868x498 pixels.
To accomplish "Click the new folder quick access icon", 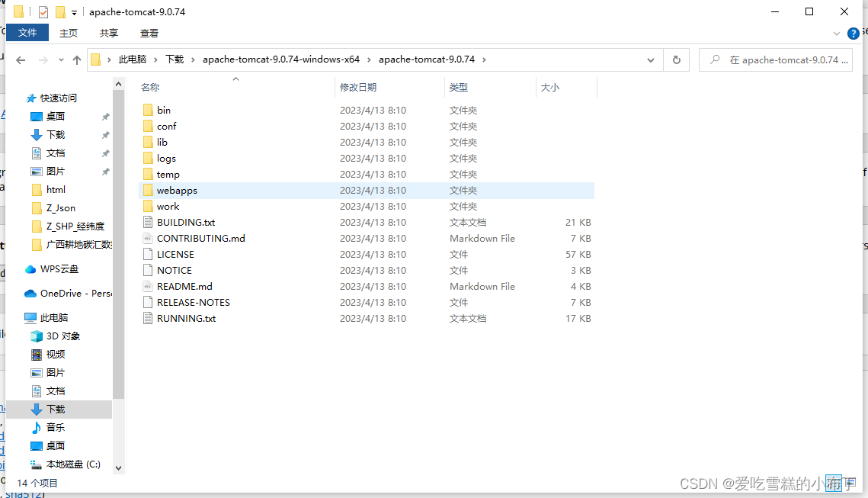I will (60, 11).
